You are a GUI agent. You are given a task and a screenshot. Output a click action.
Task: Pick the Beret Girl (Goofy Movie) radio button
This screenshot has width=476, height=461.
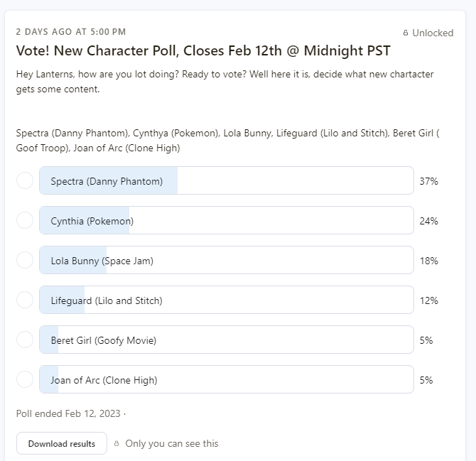point(25,340)
